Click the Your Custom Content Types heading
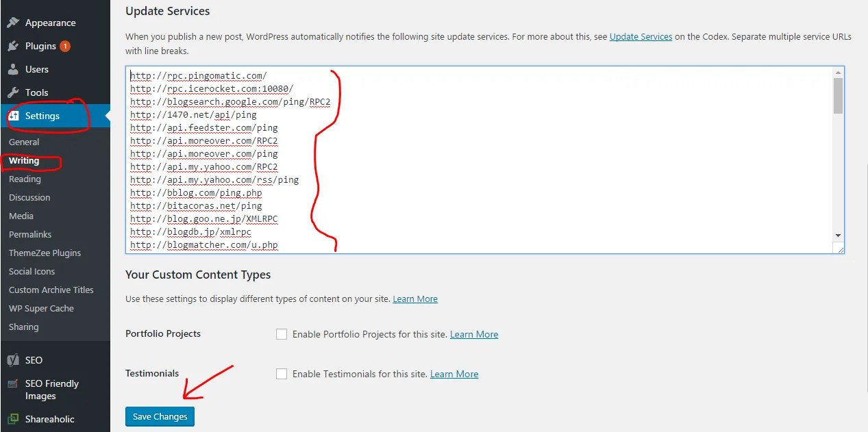This screenshot has height=432, width=868. pos(198,275)
